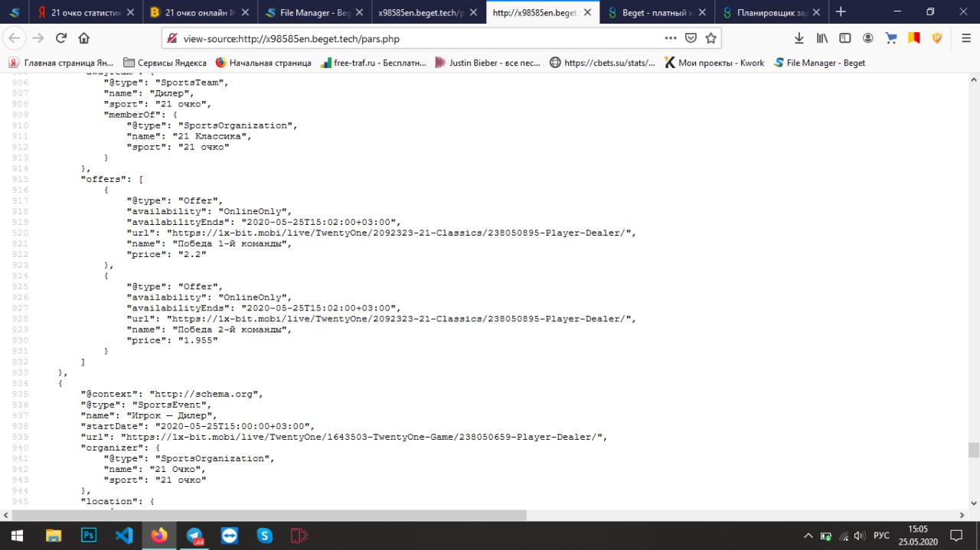Switch to 'File Manager - Beg' tab

[314, 12]
